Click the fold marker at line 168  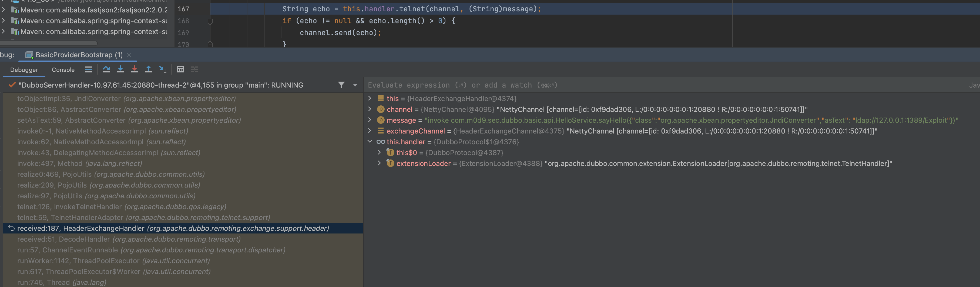[210, 21]
